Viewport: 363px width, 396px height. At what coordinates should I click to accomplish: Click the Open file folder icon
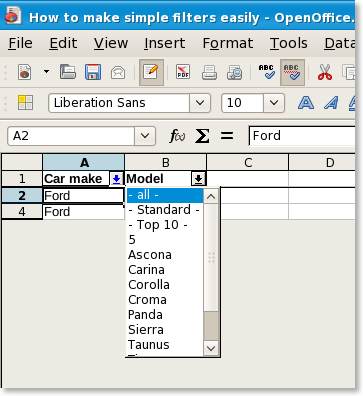tap(68, 72)
